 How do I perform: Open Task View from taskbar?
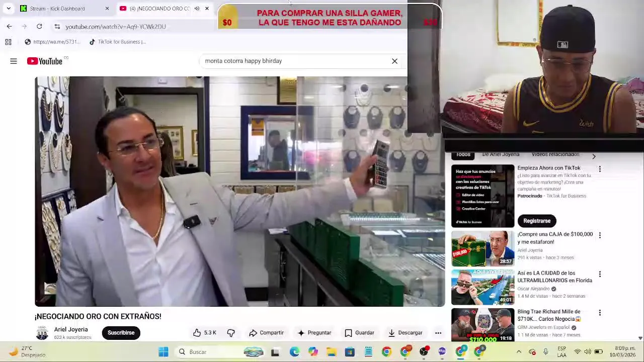pos(275,352)
